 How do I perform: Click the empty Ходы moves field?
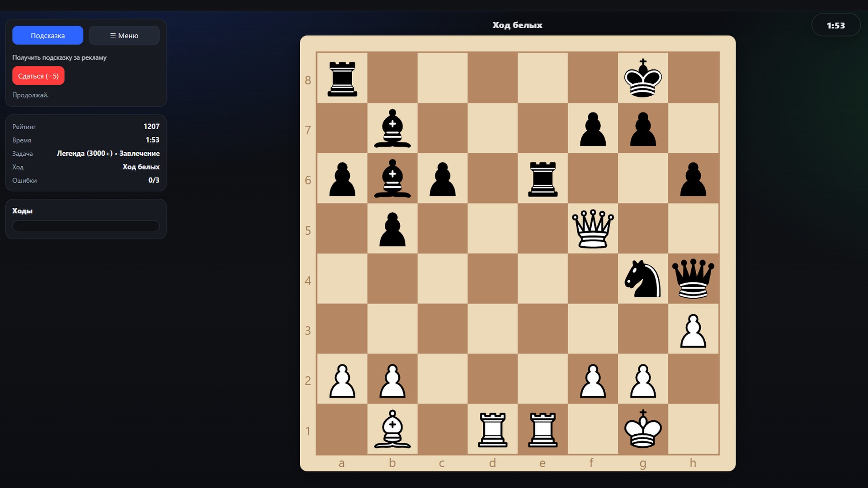[86, 226]
